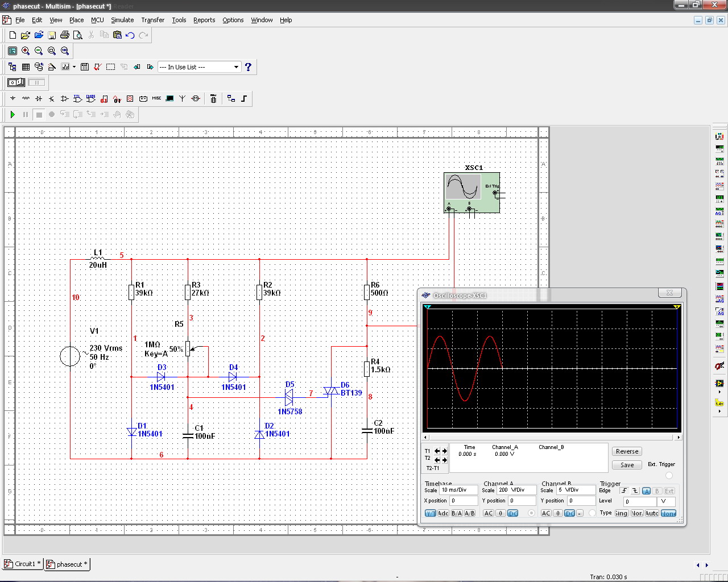Switch timebase to B/A mode
This screenshot has width=728, height=582.
457,513
